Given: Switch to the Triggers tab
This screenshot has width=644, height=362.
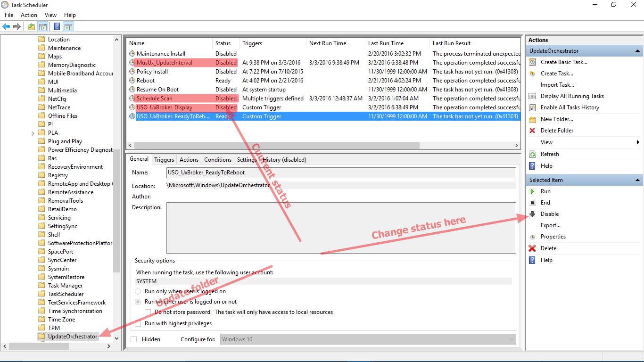Looking at the screenshot, I should pos(164,160).
